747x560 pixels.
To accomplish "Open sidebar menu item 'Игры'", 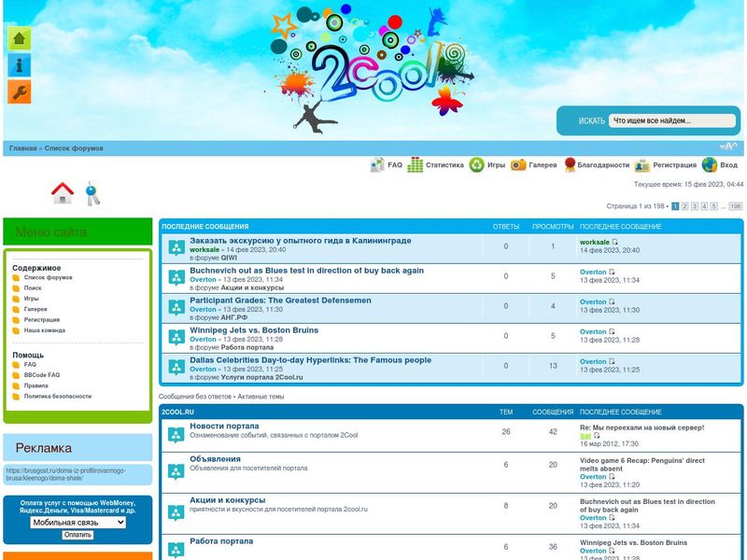I will (32, 299).
